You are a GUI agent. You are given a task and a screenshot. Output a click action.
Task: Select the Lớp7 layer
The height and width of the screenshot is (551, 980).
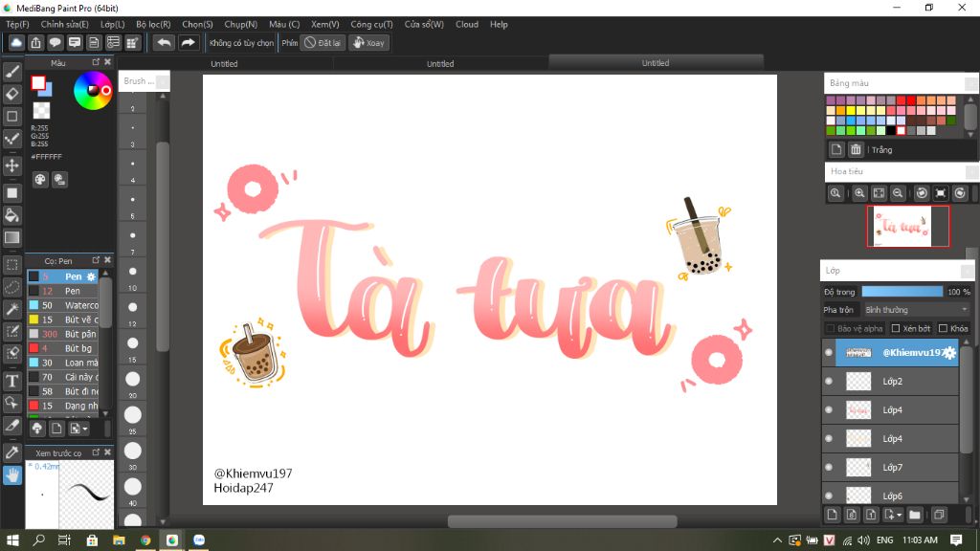click(x=891, y=467)
